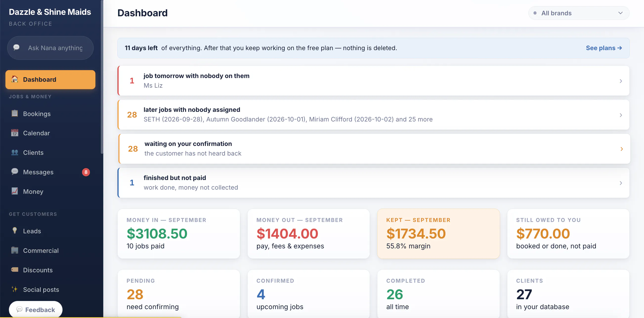Open the Confirmed 4 upcoming jobs card
The image size is (644, 318).
(308, 294)
